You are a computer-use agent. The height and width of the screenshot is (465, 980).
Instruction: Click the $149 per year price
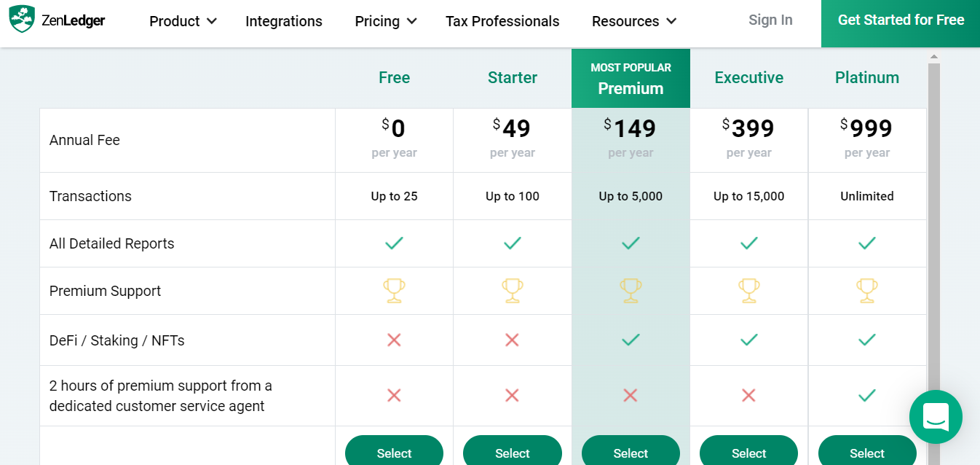tap(631, 138)
